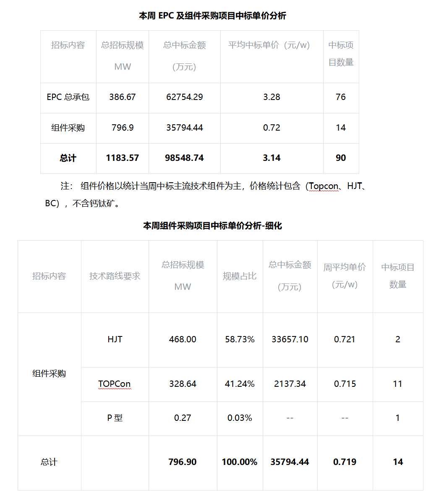431x504 pixels.
Task: Click the underlined word "Topcon" in the note
Action: click(323, 186)
